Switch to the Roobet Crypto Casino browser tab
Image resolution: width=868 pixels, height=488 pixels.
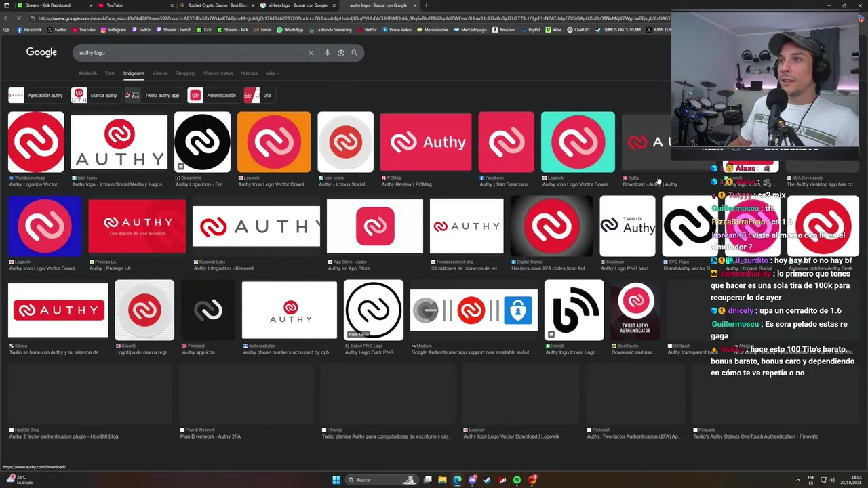pos(216,5)
